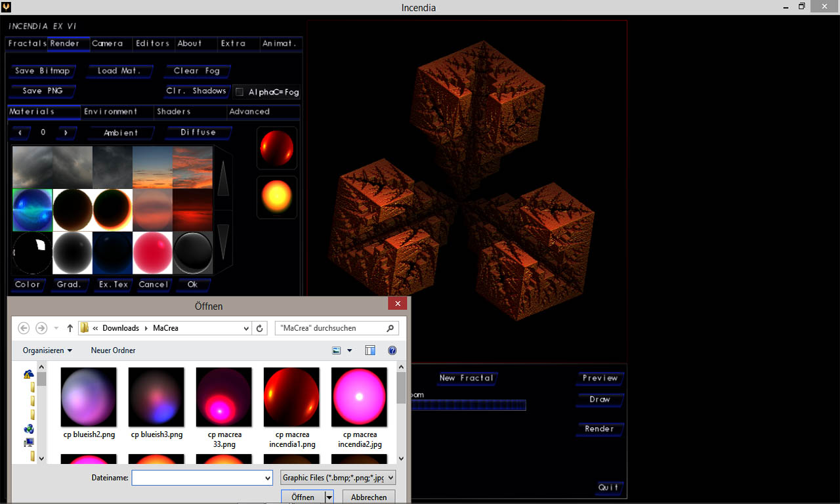
Task: Expand the Dateiname combo box arrow
Action: pyautogui.click(x=266, y=478)
